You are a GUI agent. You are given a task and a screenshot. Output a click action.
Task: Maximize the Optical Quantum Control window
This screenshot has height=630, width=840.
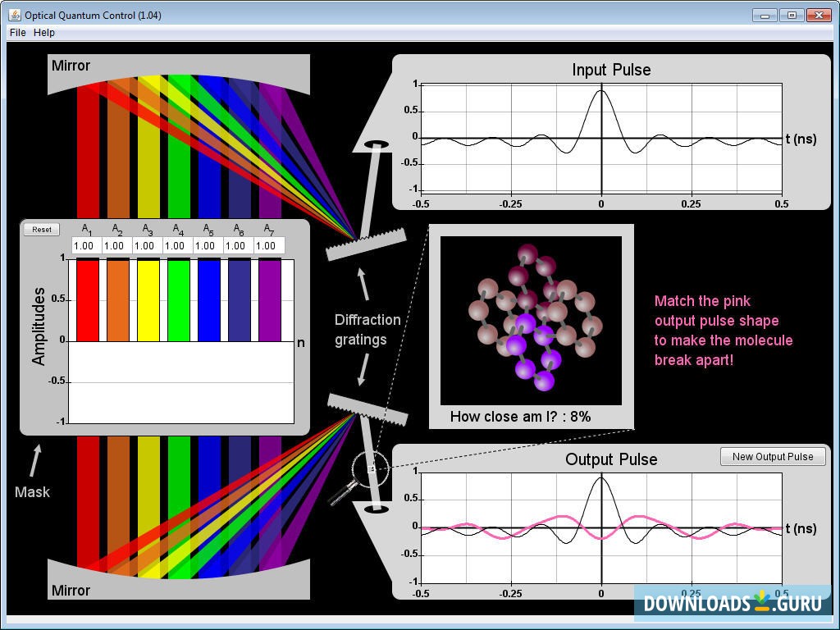point(792,15)
